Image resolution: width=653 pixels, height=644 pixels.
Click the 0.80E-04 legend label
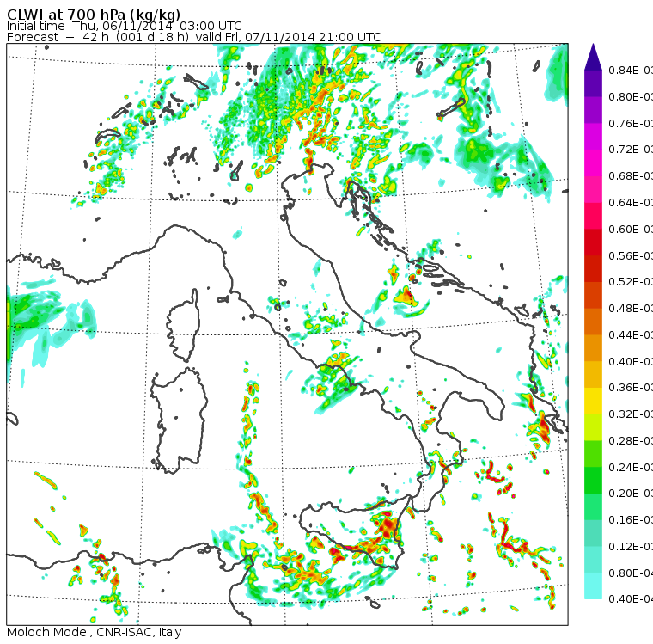tap(631, 573)
